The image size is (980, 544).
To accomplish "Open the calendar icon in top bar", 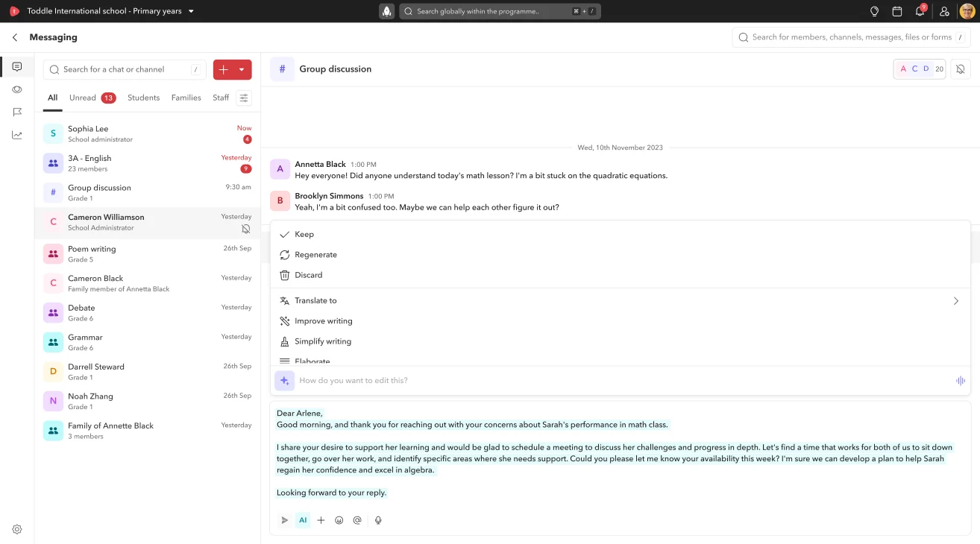I will [x=897, y=11].
